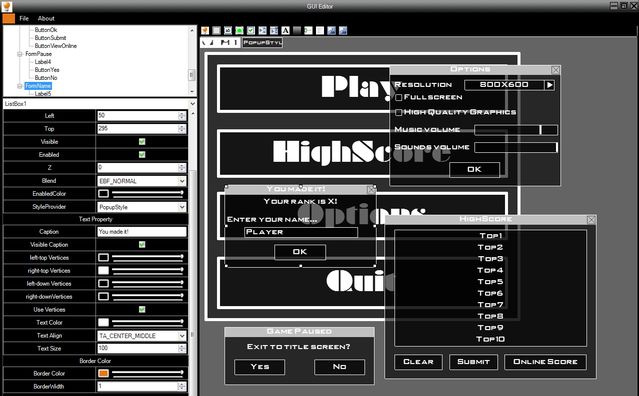Check High Quality Graphics option

coord(399,112)
